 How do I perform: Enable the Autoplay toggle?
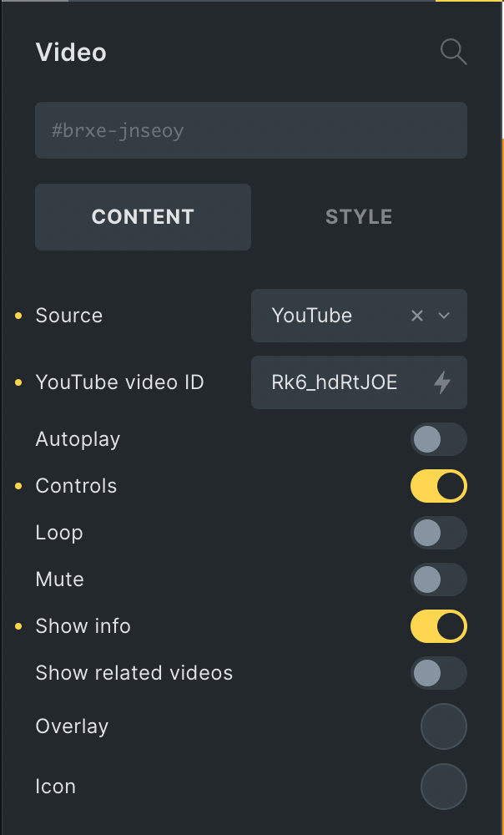pos(438,439)
